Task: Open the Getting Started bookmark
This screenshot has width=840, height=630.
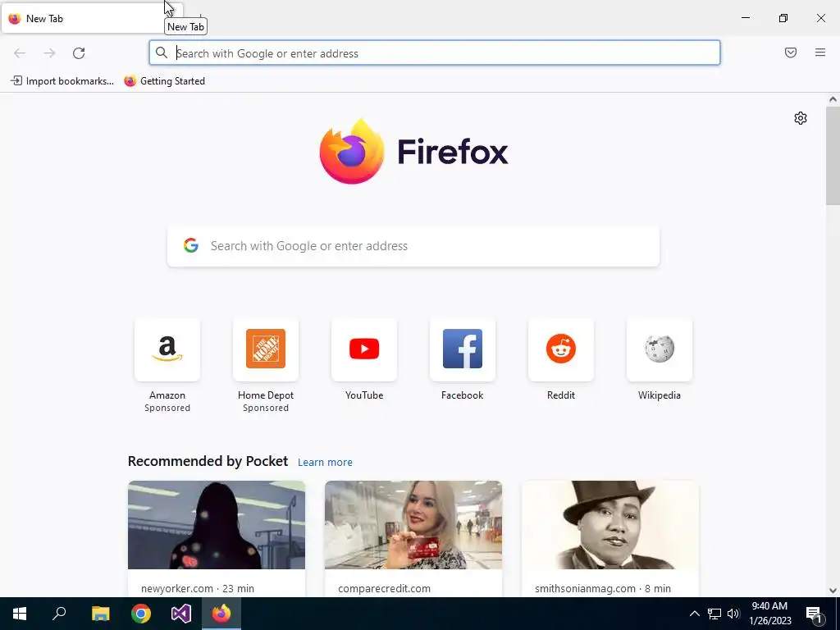Action: coord(164,81)
